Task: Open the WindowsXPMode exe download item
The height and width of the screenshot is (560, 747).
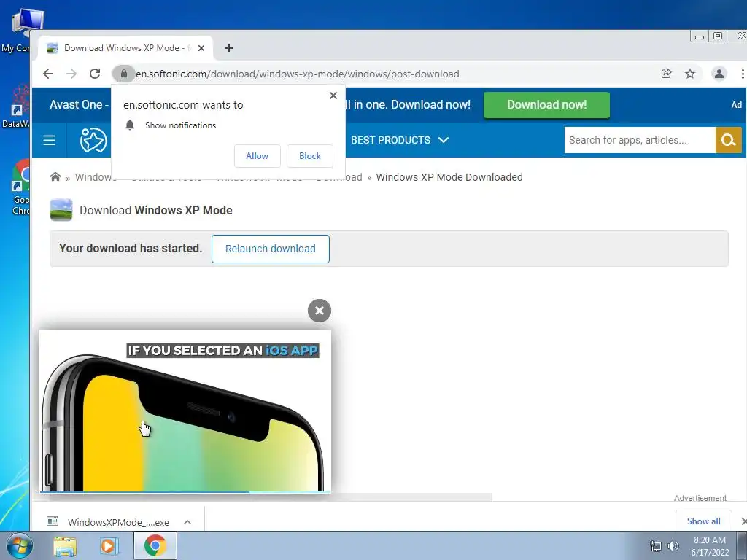Action: click(108, 522)
